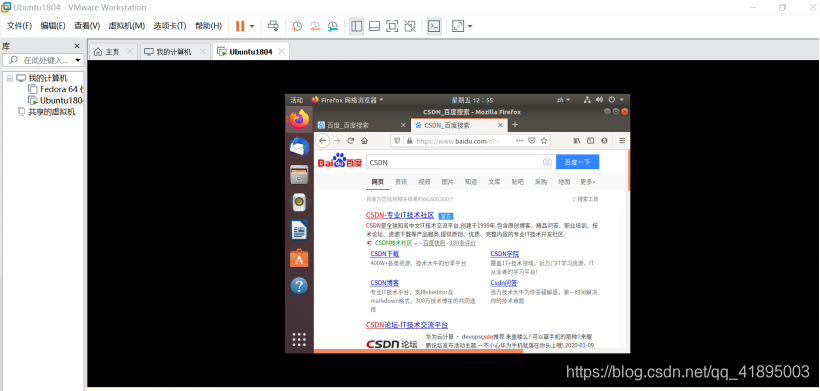Close the 主页 tab
The height and width of the screenshot is (391, 820).
(x=130, y=51)
